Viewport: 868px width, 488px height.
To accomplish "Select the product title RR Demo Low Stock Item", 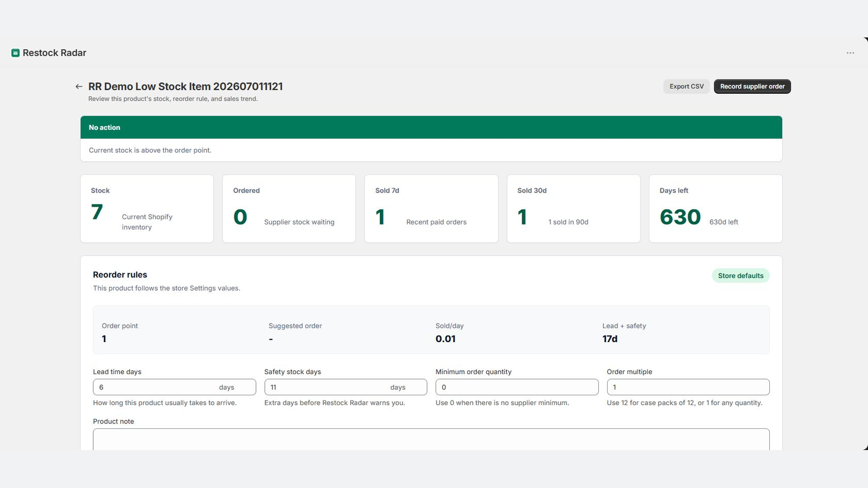I will click(186, 86).
